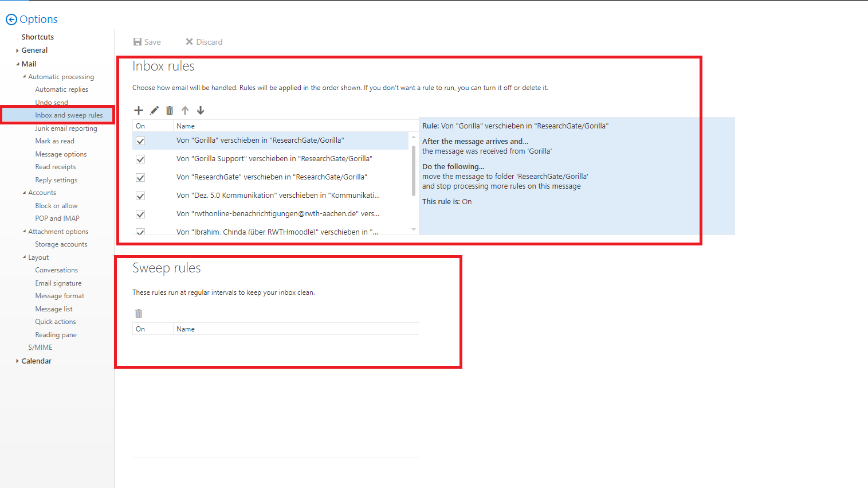Click the back arrow next to Options
The width and height of the screenshot is (868, 488).
click(11, 19)
